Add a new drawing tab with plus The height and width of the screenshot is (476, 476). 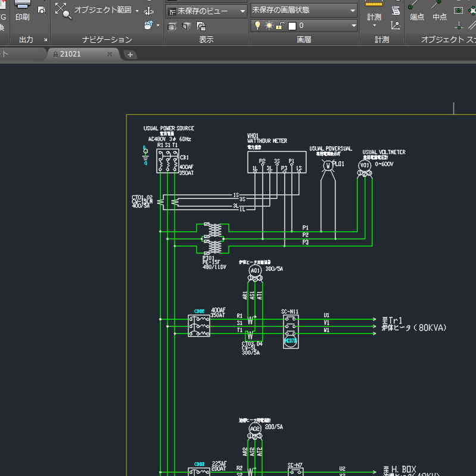pos(130,55)
